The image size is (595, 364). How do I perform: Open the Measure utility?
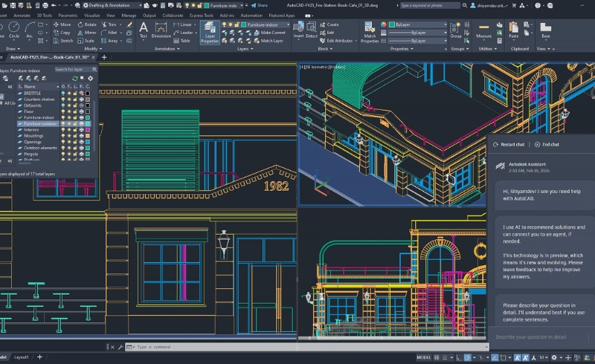point(484,30)
